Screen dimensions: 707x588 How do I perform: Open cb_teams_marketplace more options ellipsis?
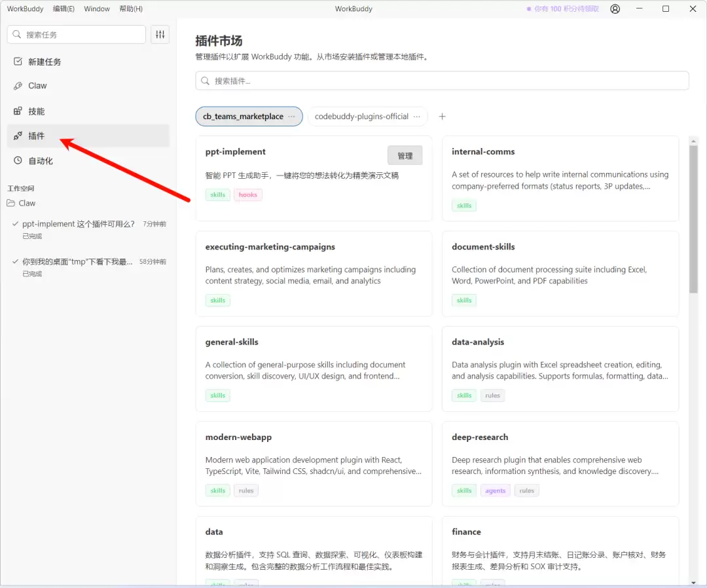pos(292,117)
